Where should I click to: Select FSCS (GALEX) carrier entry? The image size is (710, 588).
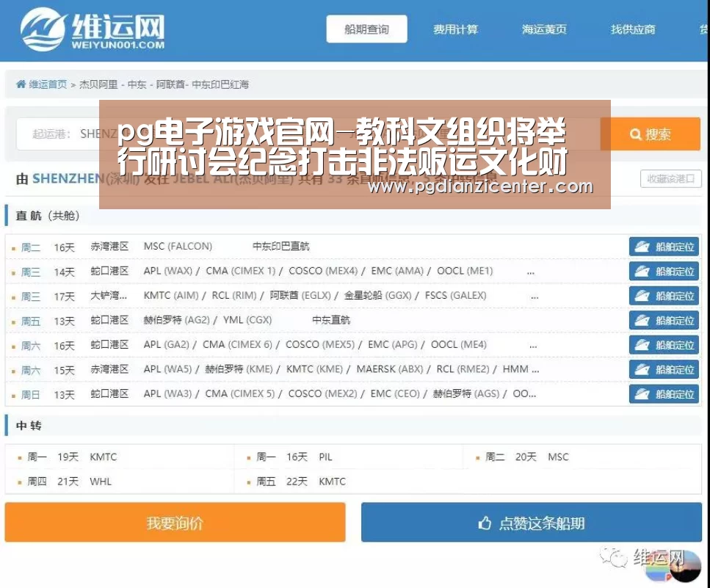(455, 295)
